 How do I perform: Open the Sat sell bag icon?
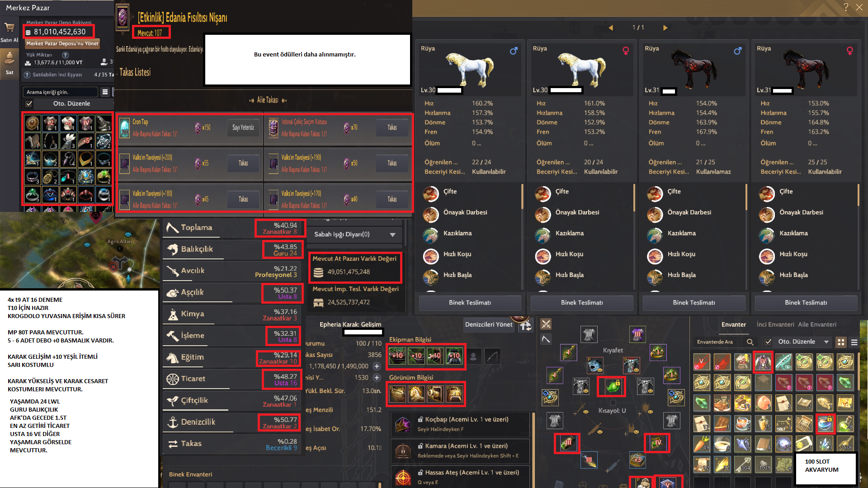point(9,58)
